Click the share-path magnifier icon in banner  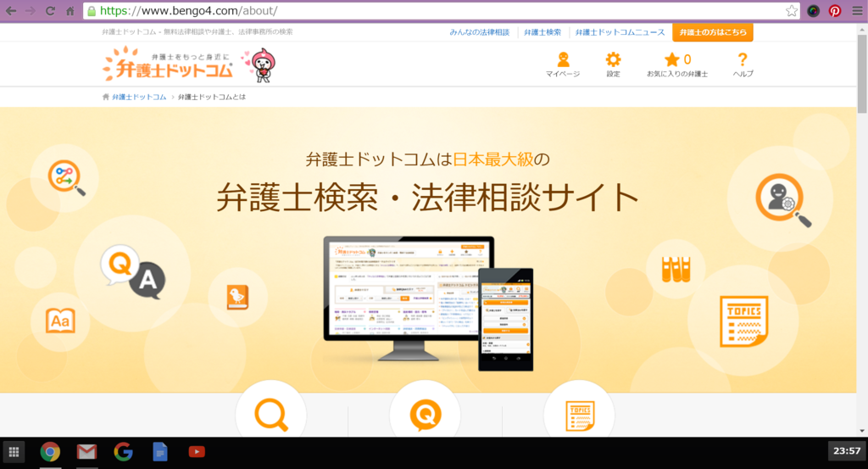(x=66, y=177)
